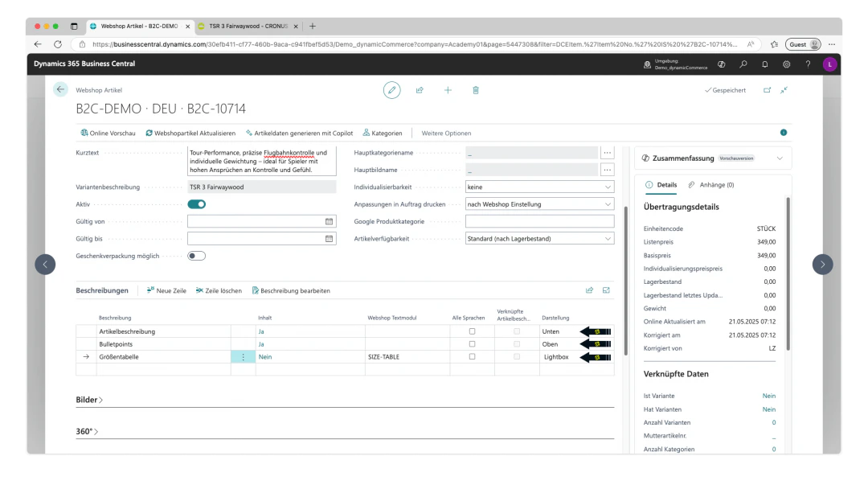Open Nein link in Größentabelle row
Image resolution: width=868 pixels, height=489 pixels.
(x=265, y=357)
